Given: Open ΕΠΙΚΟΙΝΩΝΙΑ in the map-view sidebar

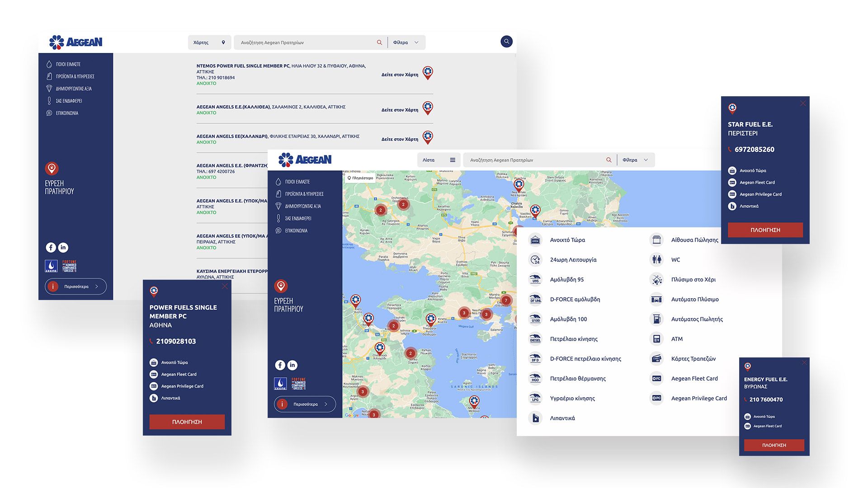Looking at the screenshot, I should 292,230.
